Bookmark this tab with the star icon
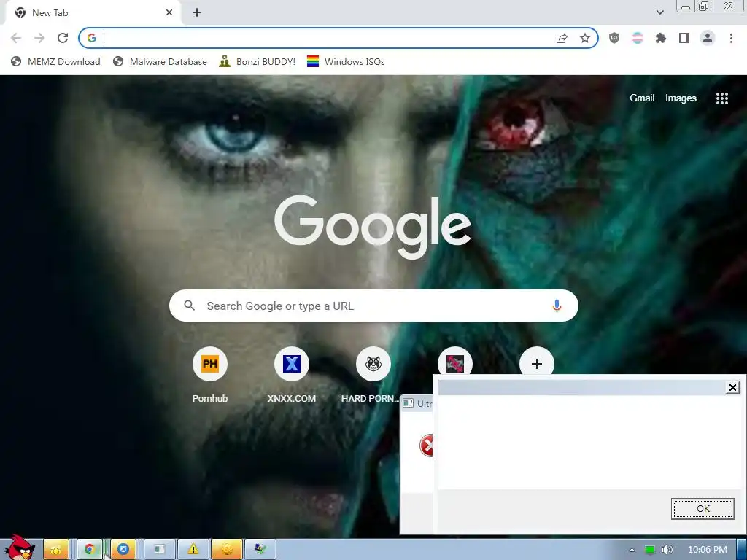Viewport: 747px width, 560px height. (x=585, y=38)
